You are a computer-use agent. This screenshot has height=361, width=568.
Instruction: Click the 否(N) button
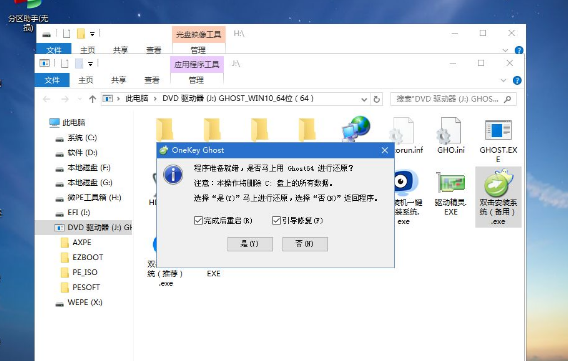305,244
